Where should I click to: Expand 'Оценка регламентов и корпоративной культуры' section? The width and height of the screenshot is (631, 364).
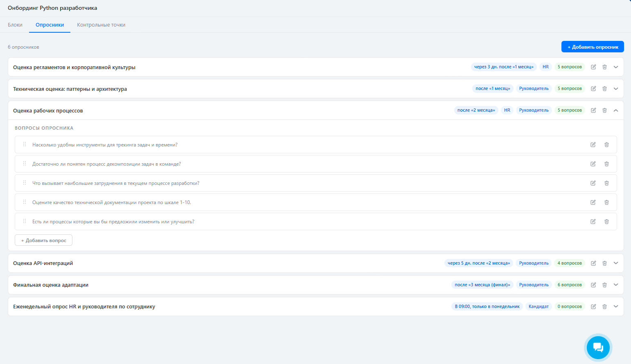tap(616, 67)
